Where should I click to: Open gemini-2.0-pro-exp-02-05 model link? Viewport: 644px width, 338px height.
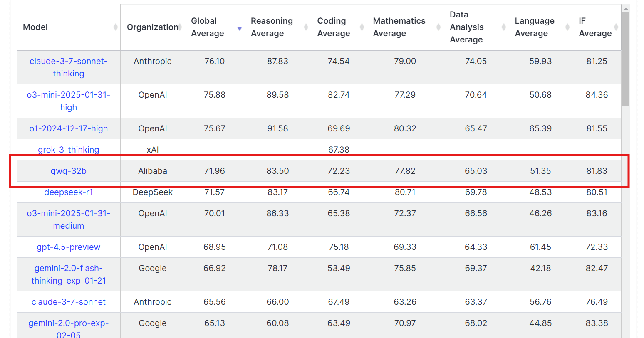tap(69, 328)
